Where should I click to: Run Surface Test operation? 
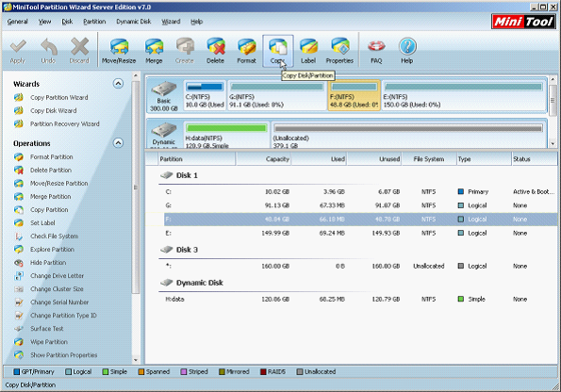(x=46, y=328)
